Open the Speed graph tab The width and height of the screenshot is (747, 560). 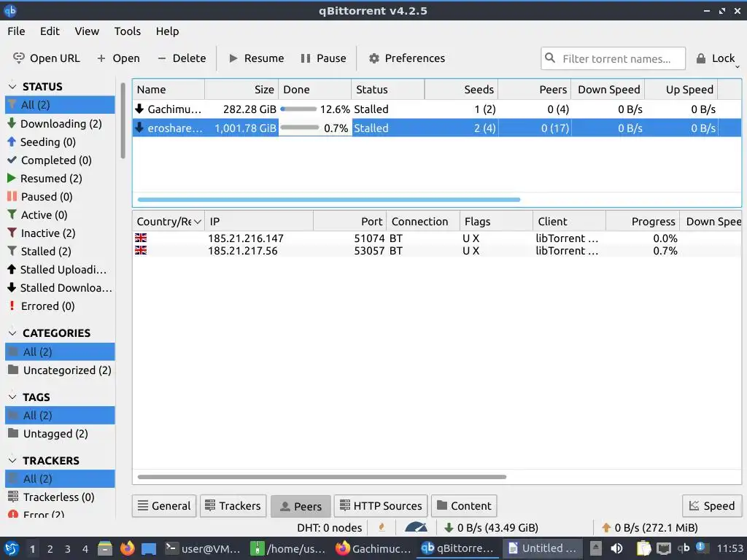pyautogui.click(x=712, y=506)
